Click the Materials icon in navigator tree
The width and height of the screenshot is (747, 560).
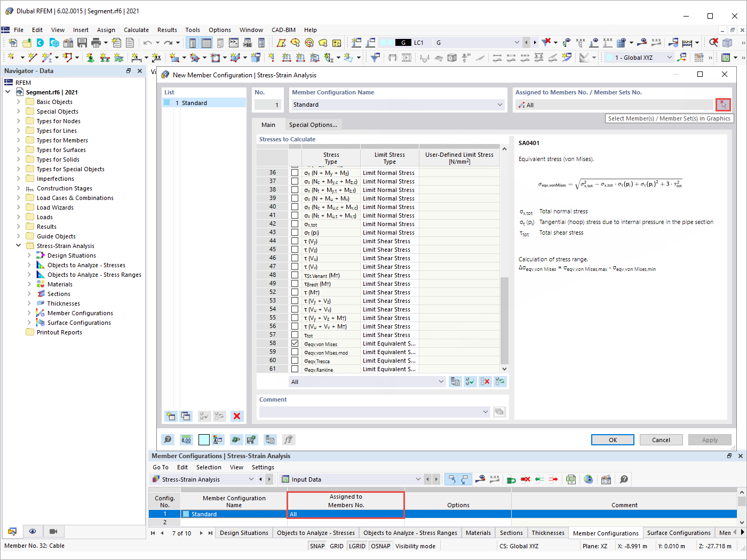[41, 284]
